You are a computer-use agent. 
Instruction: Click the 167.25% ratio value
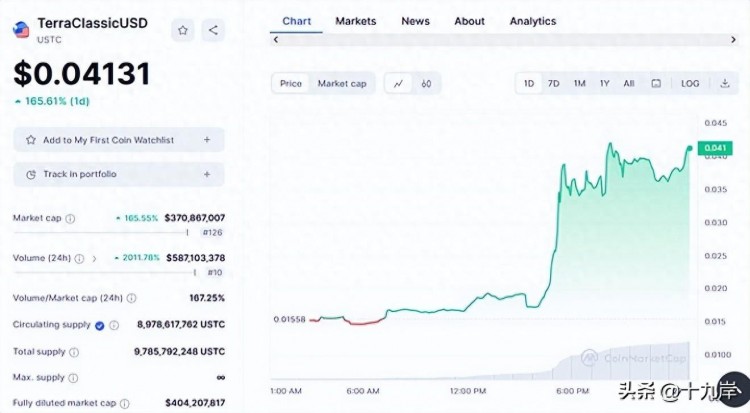click(207, 298)
